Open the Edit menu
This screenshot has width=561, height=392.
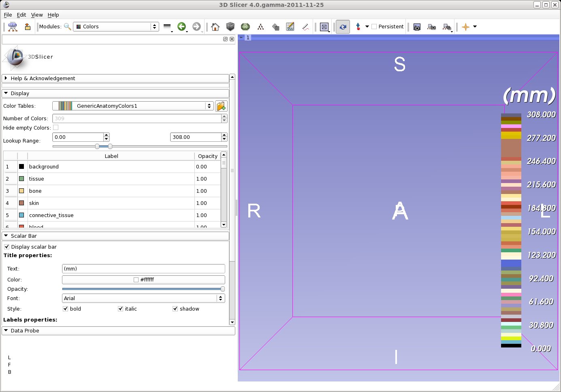coord(21,15)
